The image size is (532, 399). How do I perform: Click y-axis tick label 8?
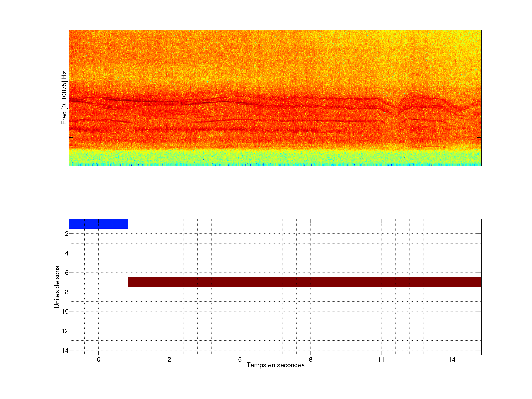(67, 292)
